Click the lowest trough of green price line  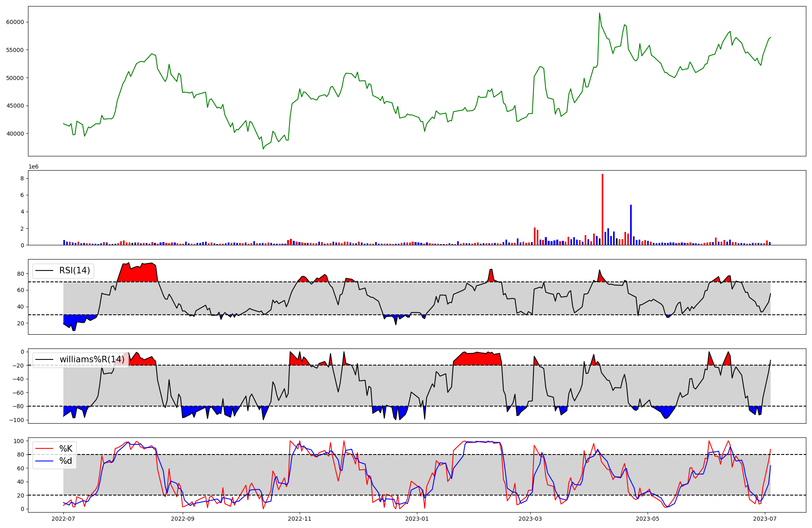(x=263, y=149)
